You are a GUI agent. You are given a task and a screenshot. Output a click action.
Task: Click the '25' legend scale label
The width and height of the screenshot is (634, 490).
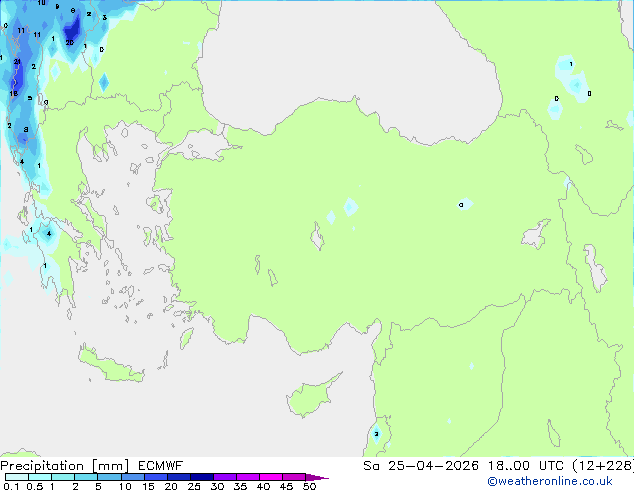click(x=194, y=486)
